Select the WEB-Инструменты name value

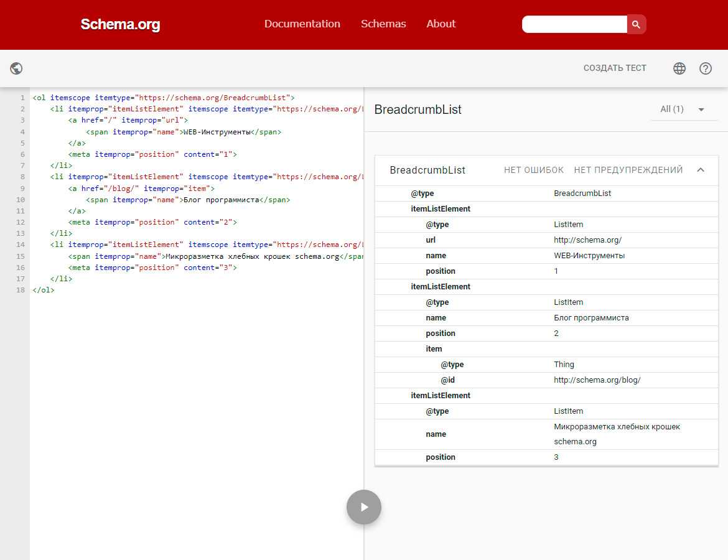[589, 255]
